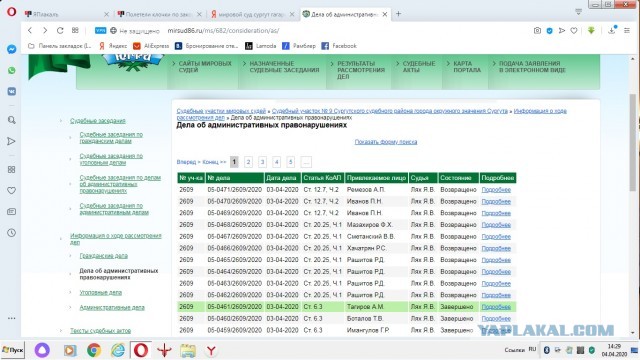Send page via My Flow icon

[x=562, y=31]
